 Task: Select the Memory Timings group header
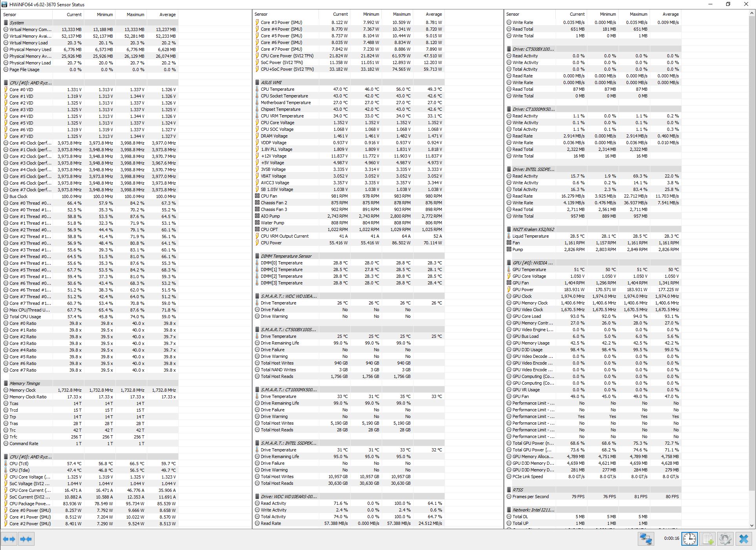click(x=25, y=383)
